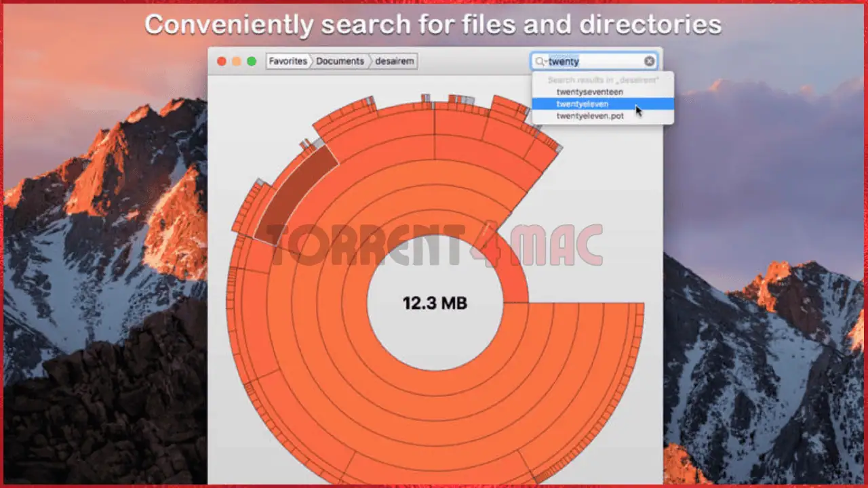
Task: Expand the chevron after 'Favorites'
Action: point(311,61)
